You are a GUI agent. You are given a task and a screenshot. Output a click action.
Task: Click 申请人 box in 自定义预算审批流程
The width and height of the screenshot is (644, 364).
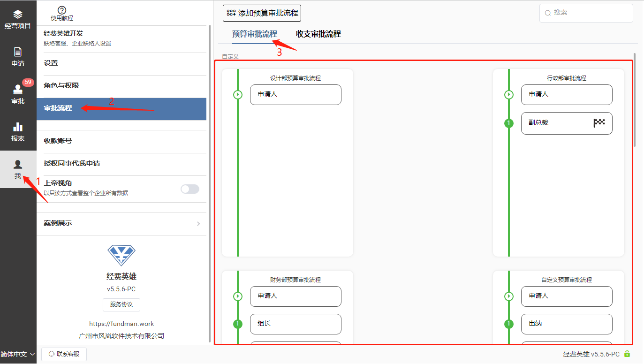[x=567, y=296]
